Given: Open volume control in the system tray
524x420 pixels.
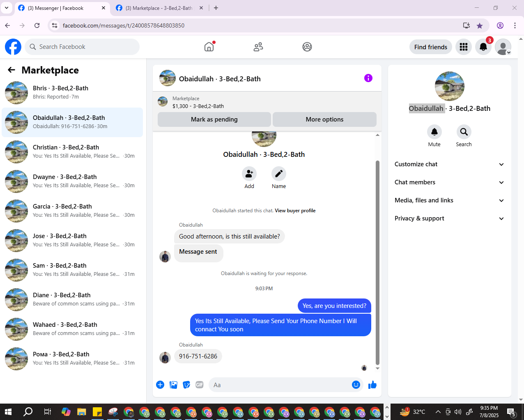Looking at the screenshot, I should 458,412.
